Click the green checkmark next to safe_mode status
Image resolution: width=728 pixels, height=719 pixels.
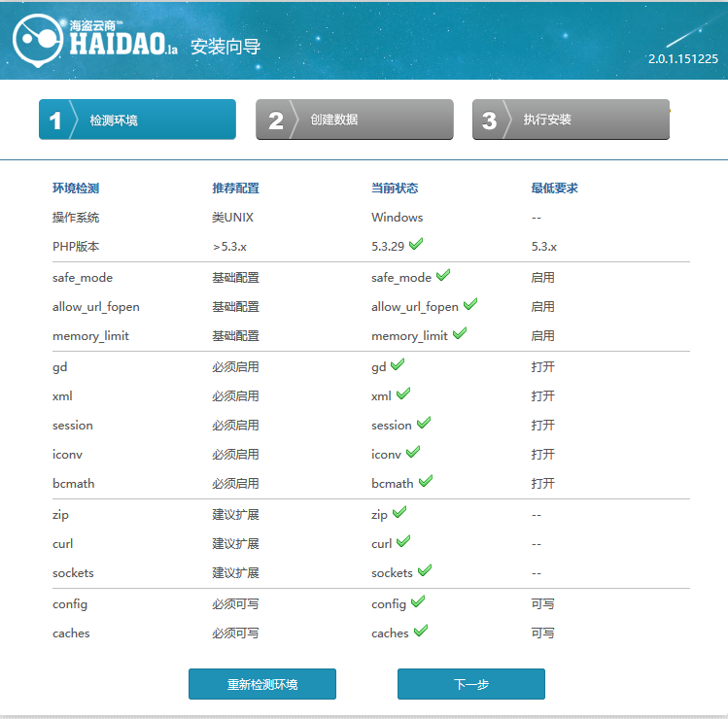443,276
